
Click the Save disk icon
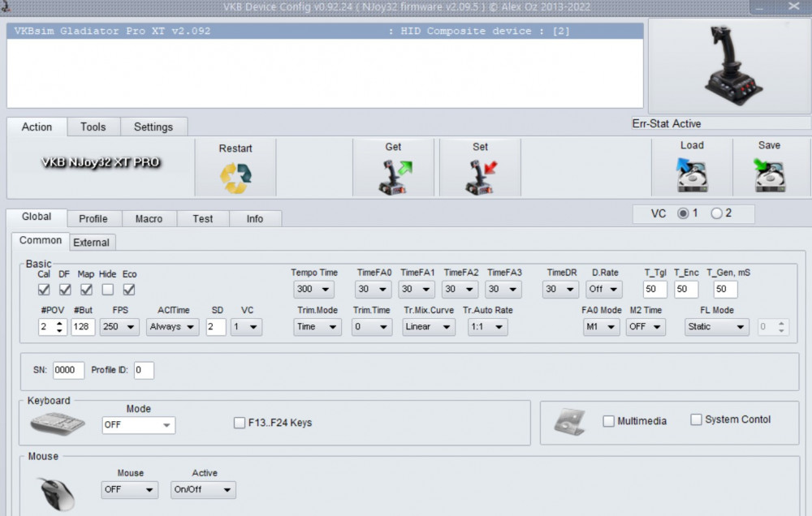click(x=769, y=175)
